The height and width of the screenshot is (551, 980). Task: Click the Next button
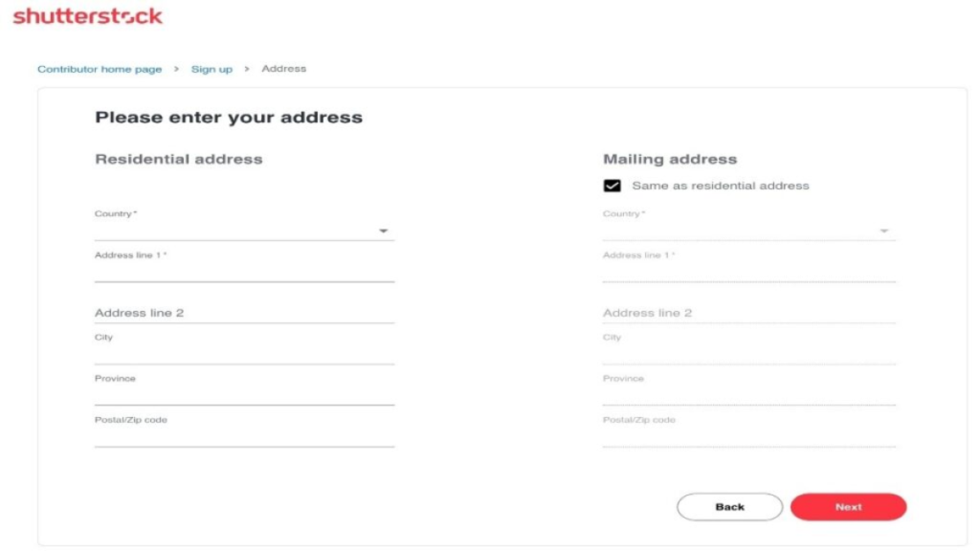pos(848,506)
